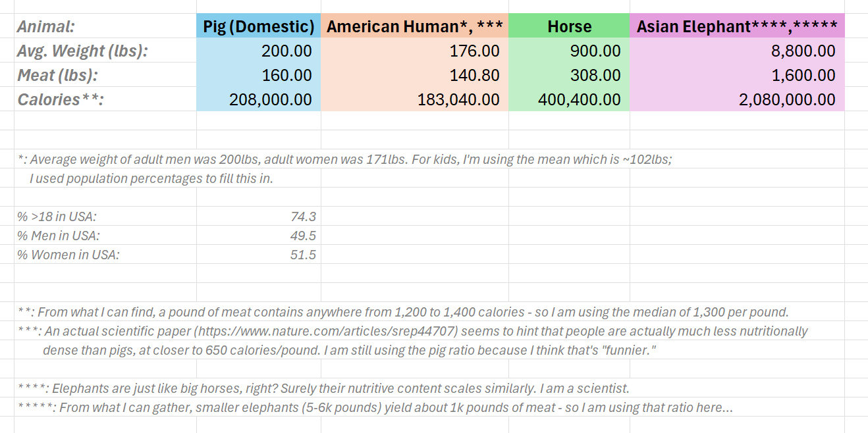Select the Meat (lbs) label cell
The image size is (868, 433).
(x=105, y=75)
